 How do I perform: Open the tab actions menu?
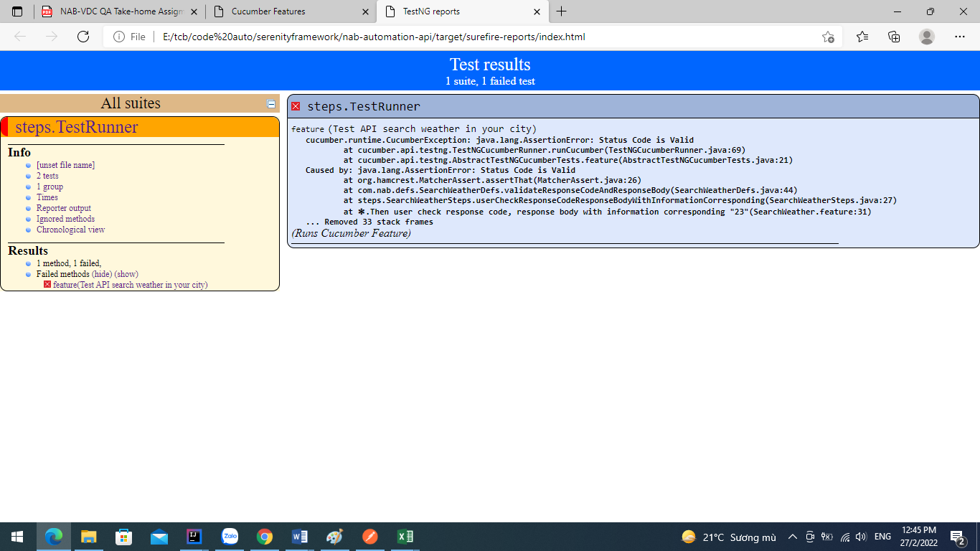(18, 11)
